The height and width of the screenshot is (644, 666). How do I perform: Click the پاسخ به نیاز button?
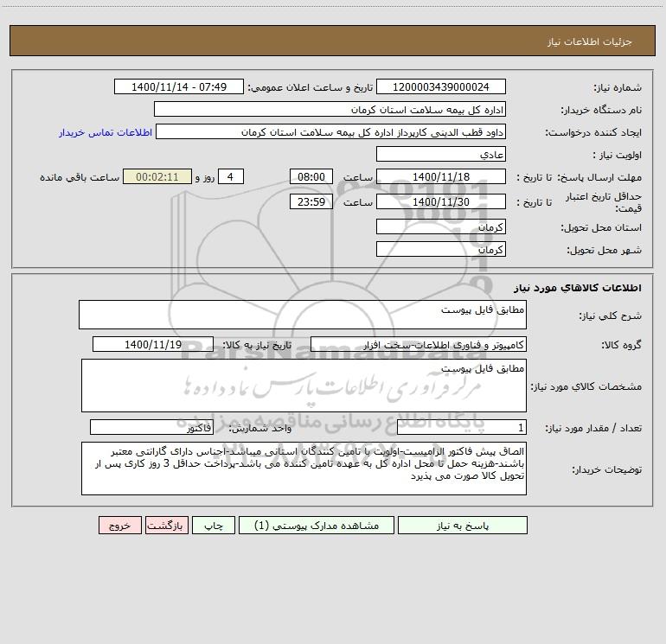coord(463,526)
